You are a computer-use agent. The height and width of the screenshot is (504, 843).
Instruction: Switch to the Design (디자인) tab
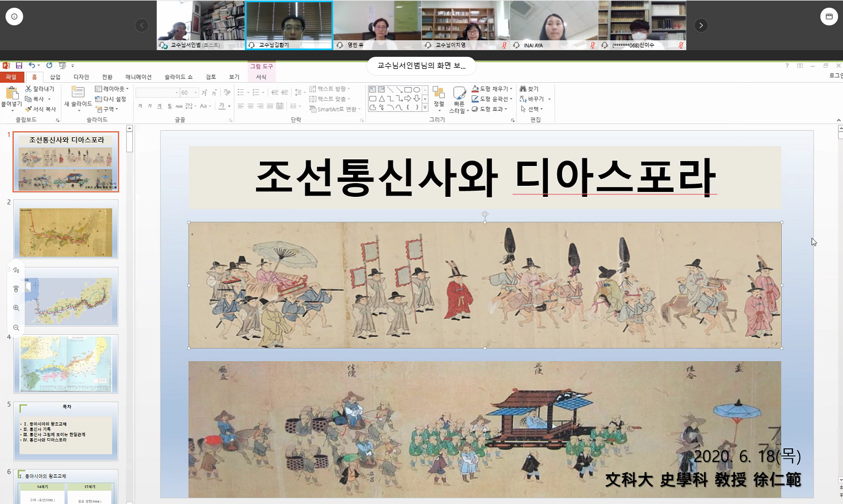pos(81,77)
